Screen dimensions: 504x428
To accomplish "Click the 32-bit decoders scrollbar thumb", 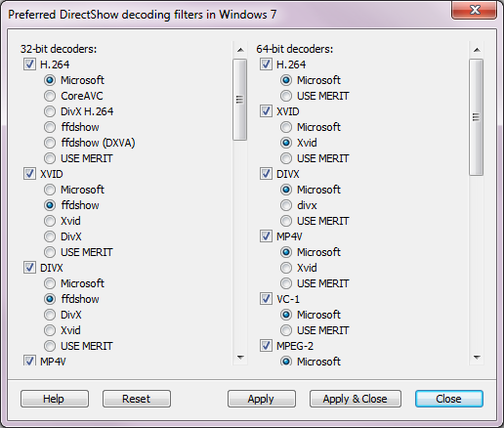I will (240, 100).
